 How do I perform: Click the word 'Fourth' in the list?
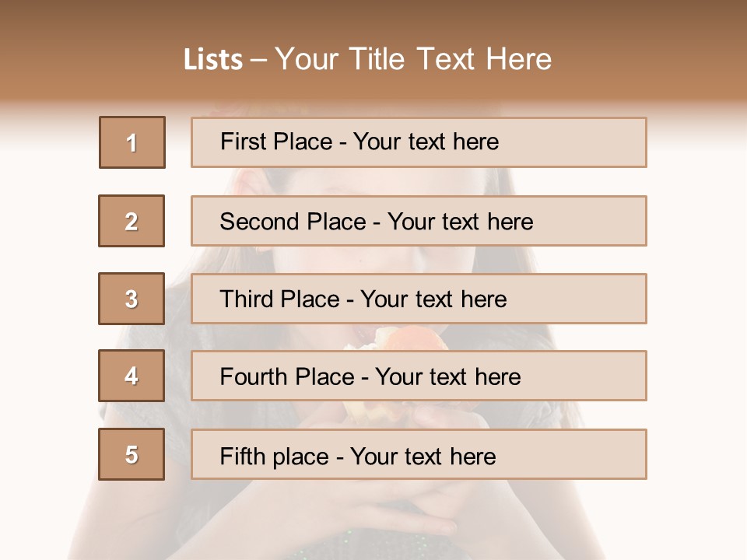click(x=251, y=377)
